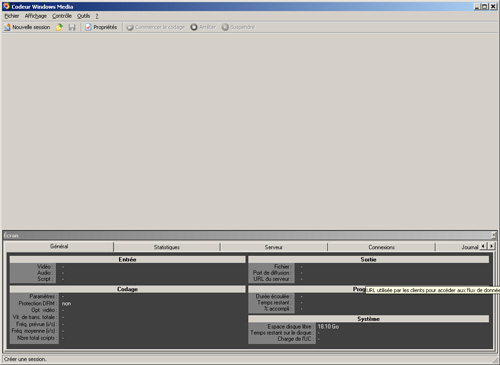This screenshot has width=500, height=365.
Task: Click the Espace disque libre label
Action: [x=290, y=327]
